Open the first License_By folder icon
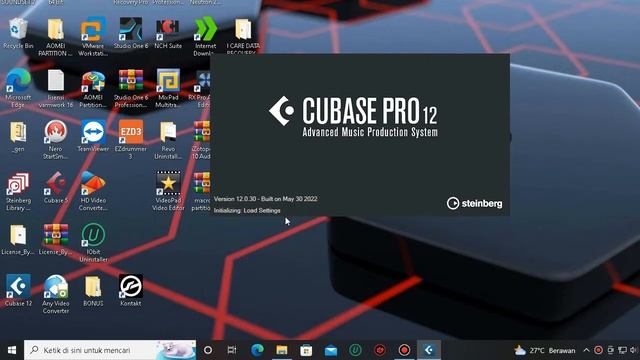 click(18, 240)
